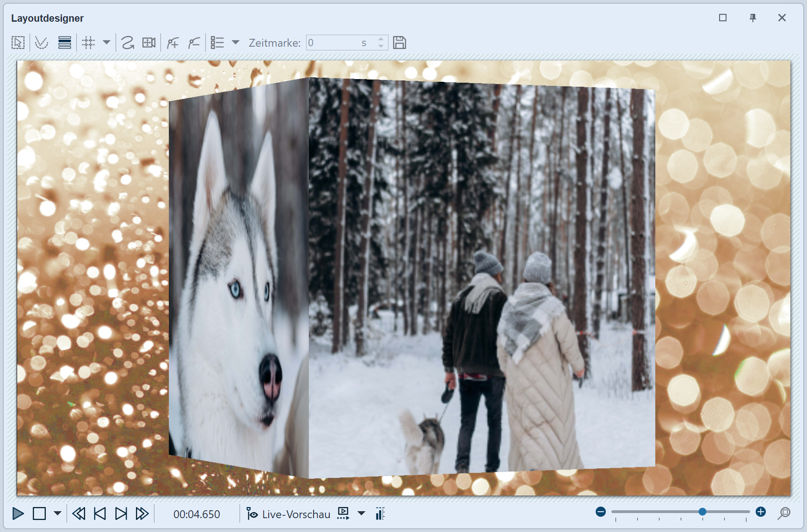Save the layout with the floppy disk icon
The width and height of the screenshot is (807, 532).
pyautogui.click(x=400, y=43)
